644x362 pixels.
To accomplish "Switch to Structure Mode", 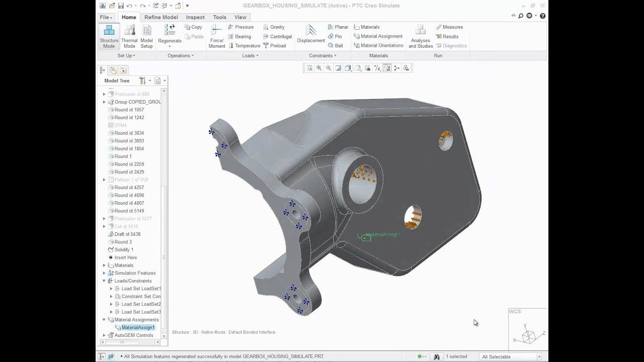I will (x=109, y=36).
